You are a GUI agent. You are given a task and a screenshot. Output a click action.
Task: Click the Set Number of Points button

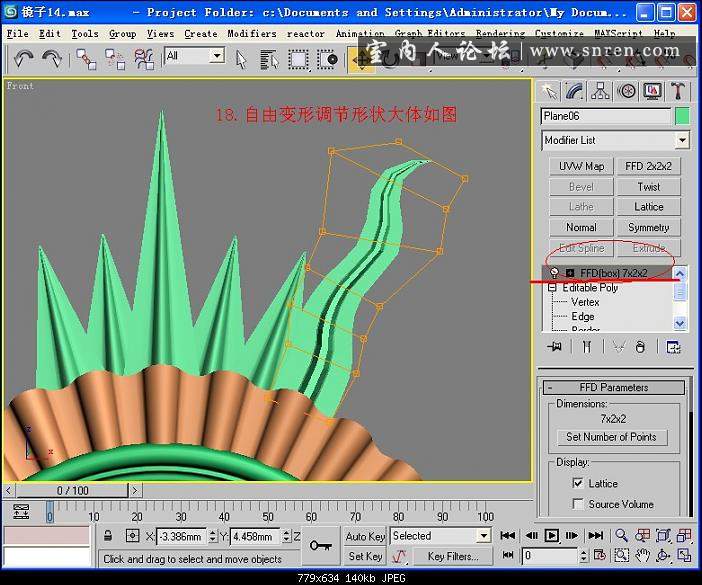[x=611, y=437]
